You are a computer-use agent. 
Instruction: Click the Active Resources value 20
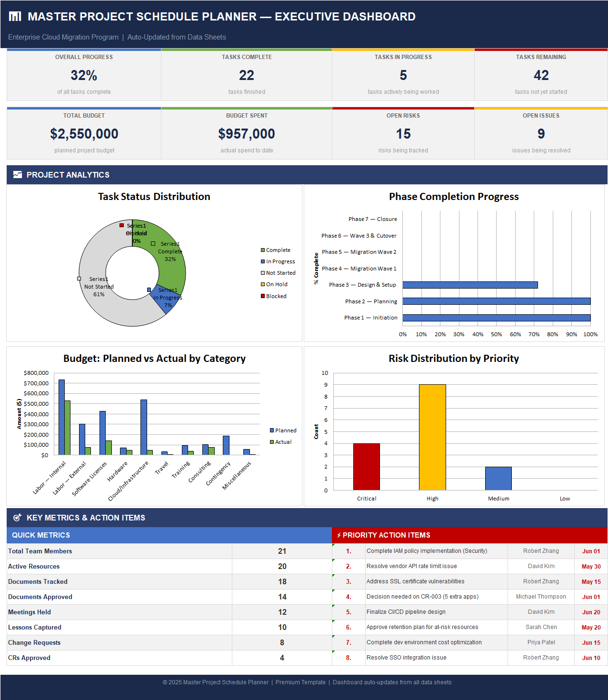point(282,566)
